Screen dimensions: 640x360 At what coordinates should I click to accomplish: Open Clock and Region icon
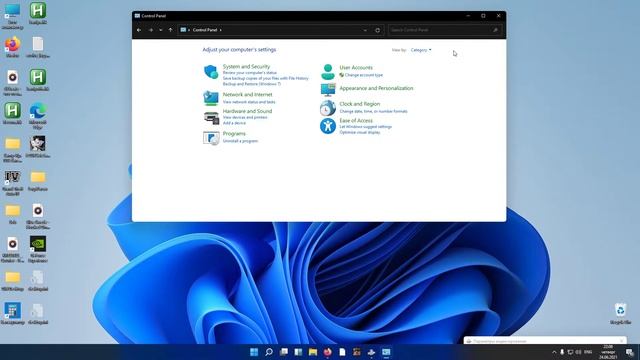(x=327, y=108)
